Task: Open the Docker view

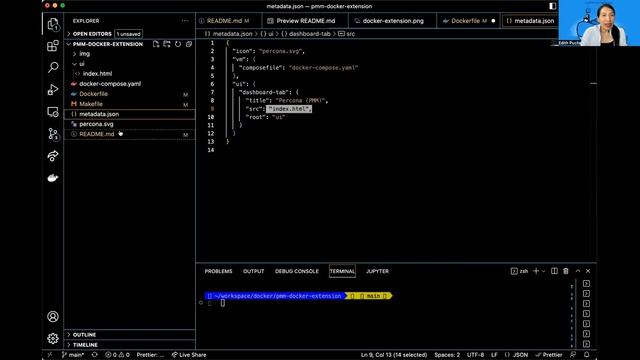Action: pyautogui.click(x=53, y=178)
